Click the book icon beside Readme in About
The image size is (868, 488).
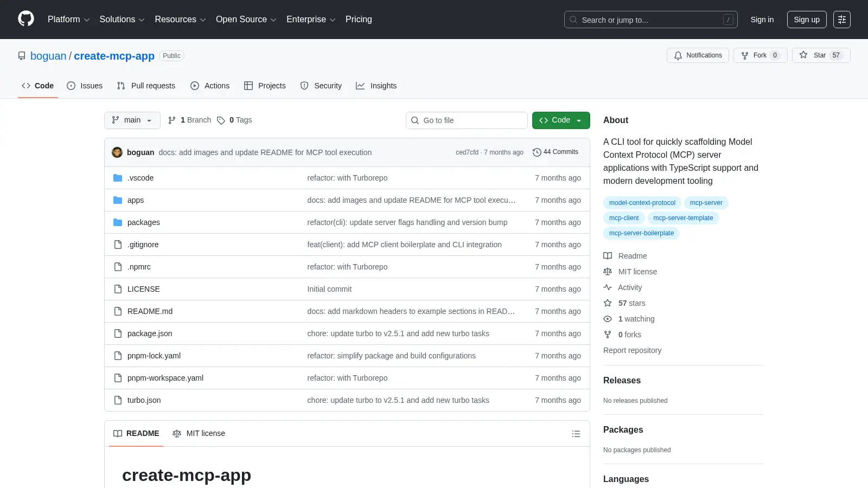608,256
